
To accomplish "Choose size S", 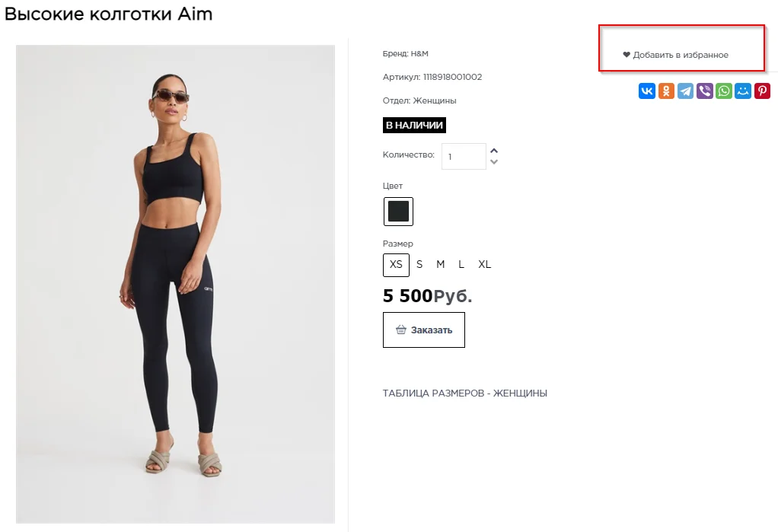I will (419, 265).
